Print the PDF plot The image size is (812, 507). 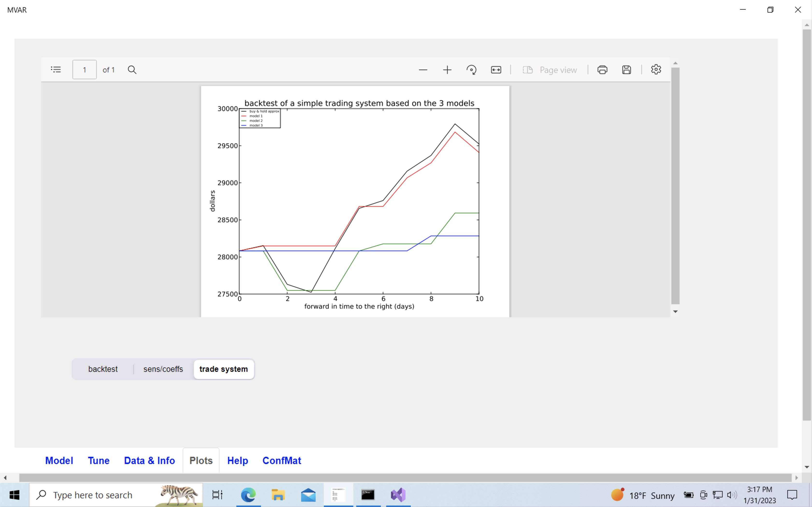click(602, 70)
